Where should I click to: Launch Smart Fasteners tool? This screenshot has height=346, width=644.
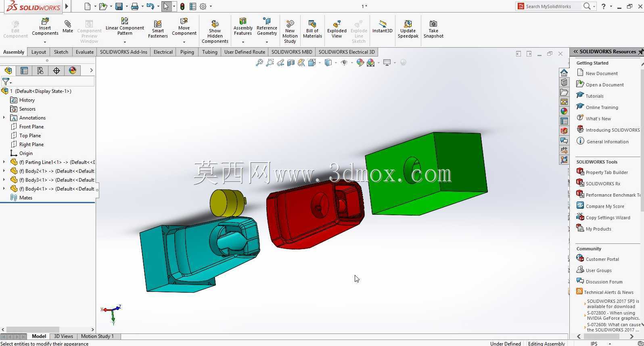158,29
